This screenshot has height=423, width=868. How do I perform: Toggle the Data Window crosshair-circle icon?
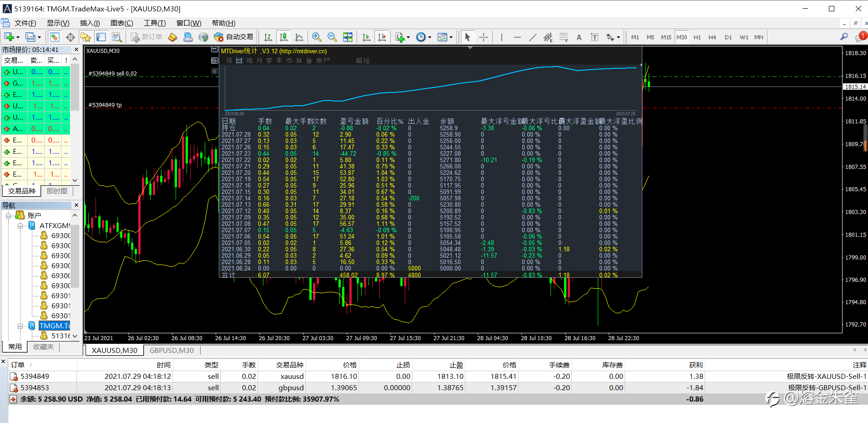click(x=71, y=37)
